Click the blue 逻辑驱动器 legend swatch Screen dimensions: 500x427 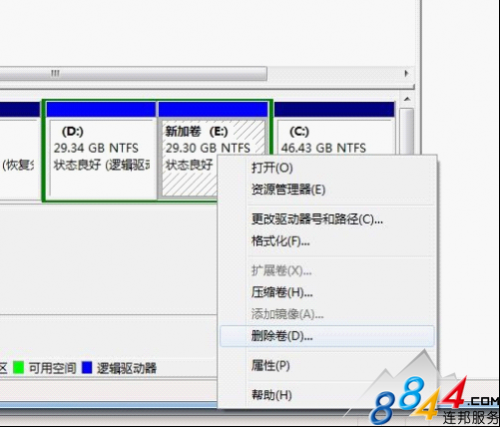[x=87, y=368]
